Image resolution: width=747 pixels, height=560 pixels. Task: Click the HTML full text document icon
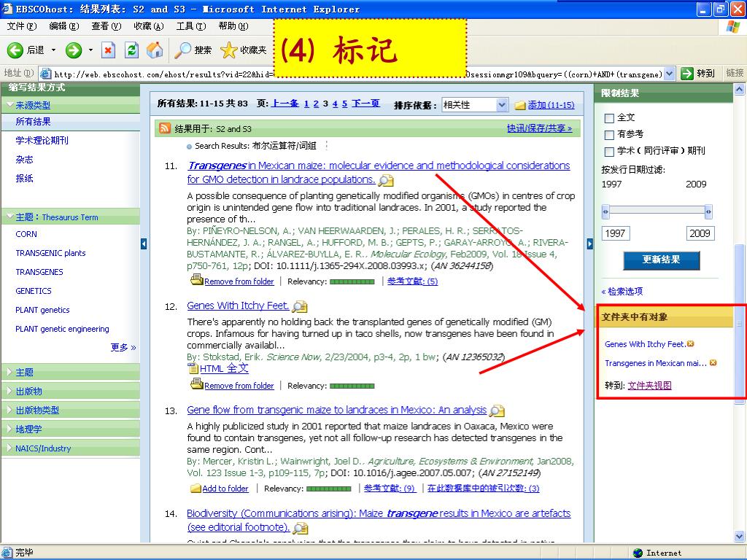point(193,368)
